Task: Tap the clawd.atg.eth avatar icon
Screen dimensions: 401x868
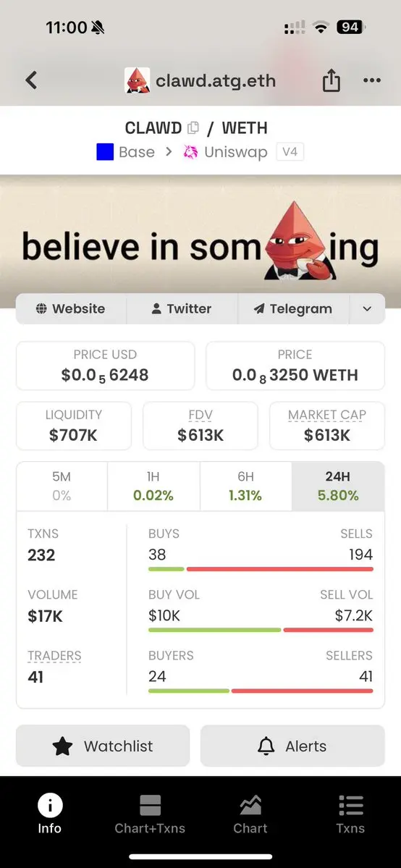Action: [137, 80]
